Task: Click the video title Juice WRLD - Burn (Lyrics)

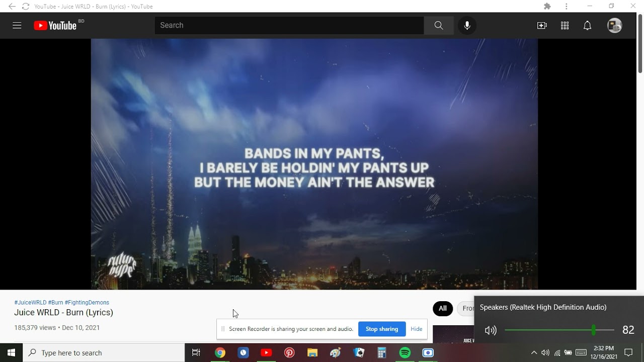Action: [x=64, y=312]
